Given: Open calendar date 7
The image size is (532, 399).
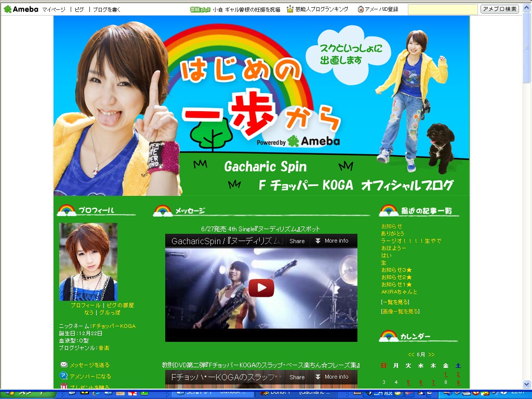Looking at the screenshot, I should coord(433,382).
